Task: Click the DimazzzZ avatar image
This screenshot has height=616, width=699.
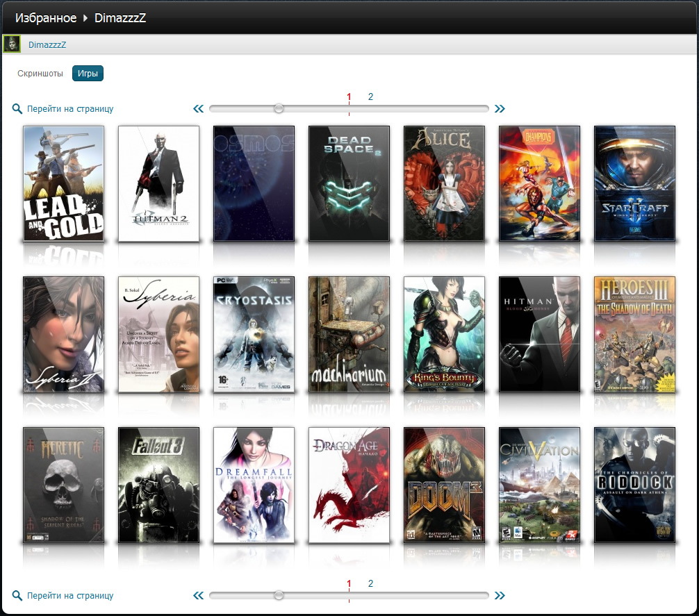Action: pyautogui.click(x=12, y=44)
